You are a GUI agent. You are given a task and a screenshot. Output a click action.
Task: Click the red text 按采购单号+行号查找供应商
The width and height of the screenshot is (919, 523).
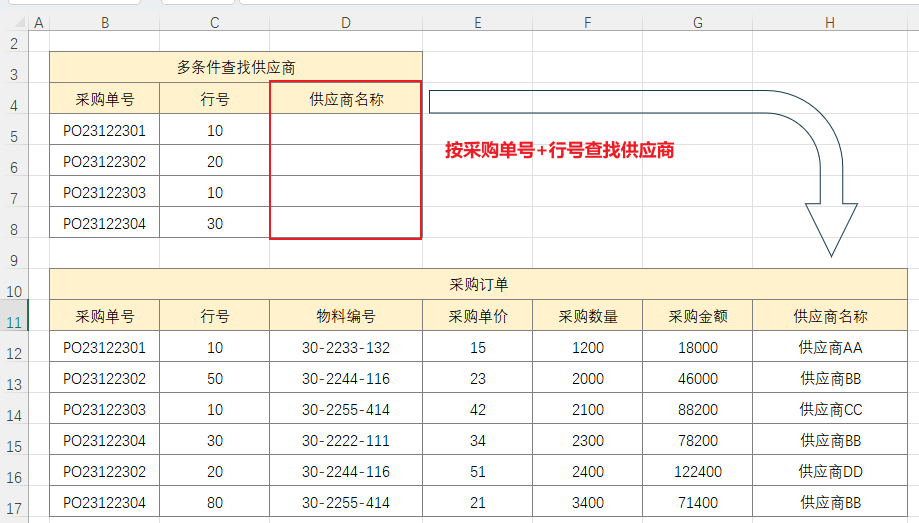pos(559,150)
